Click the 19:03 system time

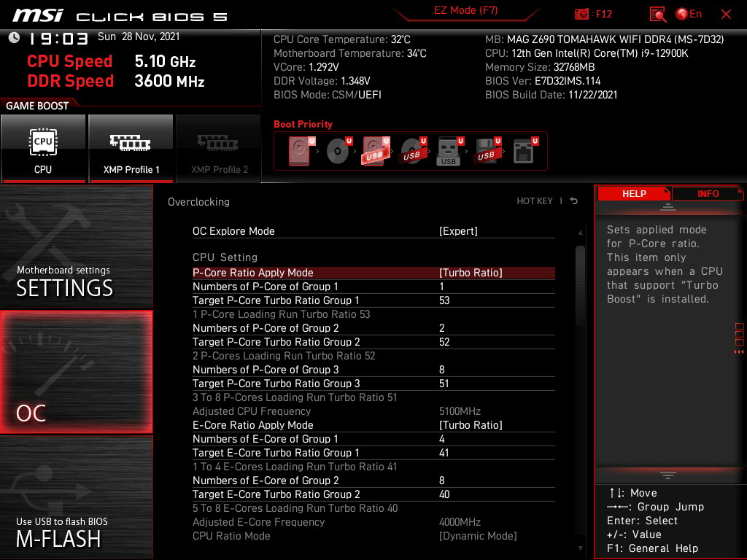pyautogui.click(x=58, y=39)
